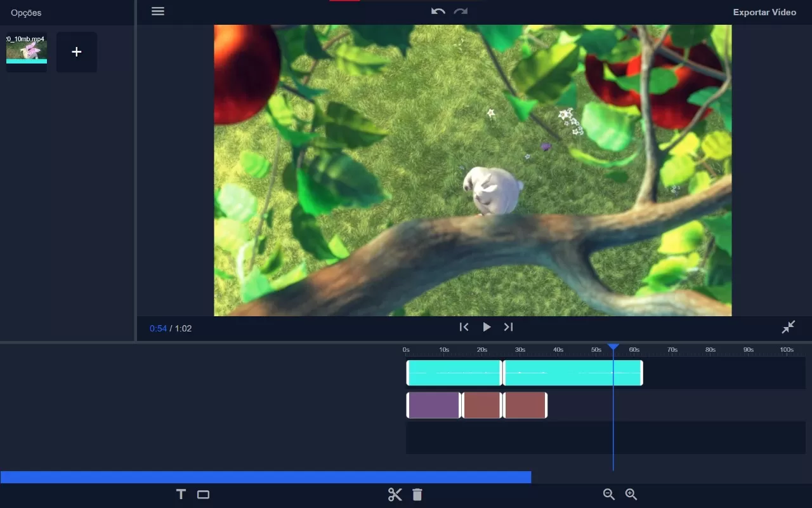The width and height of the screenshot is (812, 508).
Task: Click the 80s mark on the ruler
Action: click(x=710, y=350)
